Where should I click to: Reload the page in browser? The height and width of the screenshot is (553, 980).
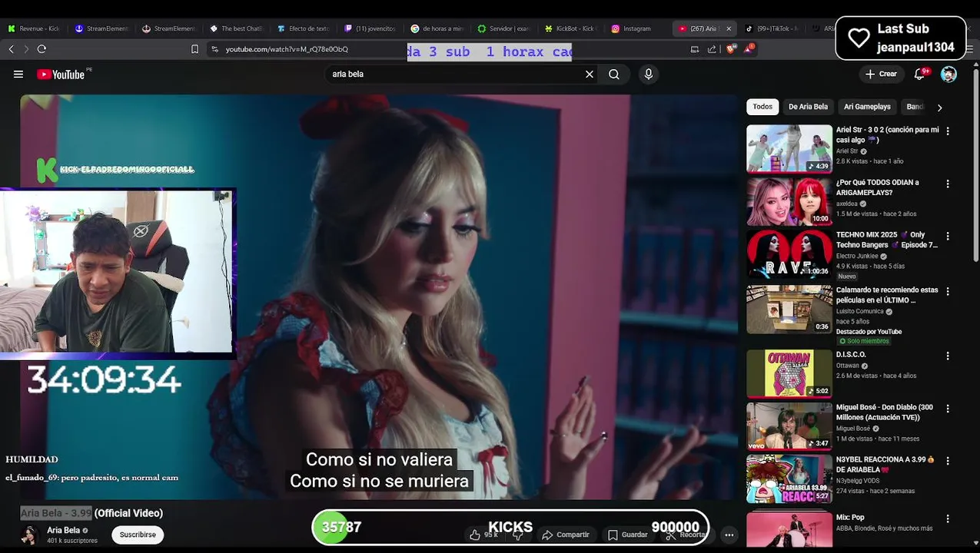tap(42, 49)
